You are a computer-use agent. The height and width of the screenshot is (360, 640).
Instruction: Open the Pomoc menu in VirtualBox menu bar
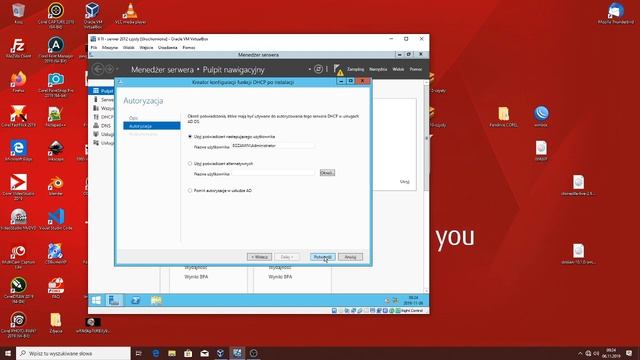(189, 48)
